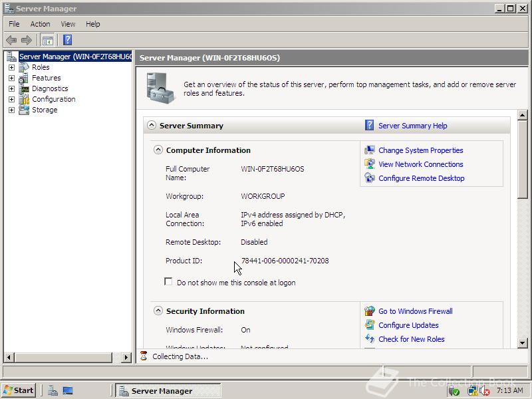
Task: Toggle the Show/Hide Console Tree icon
Action: click(47, 41)
